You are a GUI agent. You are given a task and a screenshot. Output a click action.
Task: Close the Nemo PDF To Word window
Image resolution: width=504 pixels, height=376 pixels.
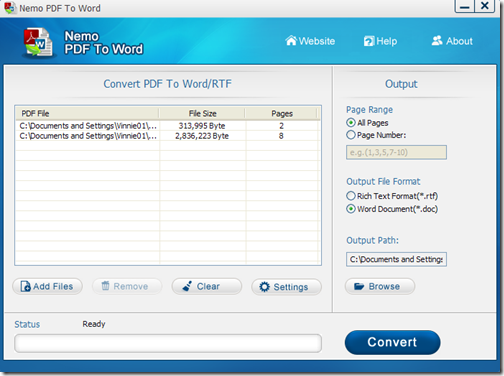(485, 6)
